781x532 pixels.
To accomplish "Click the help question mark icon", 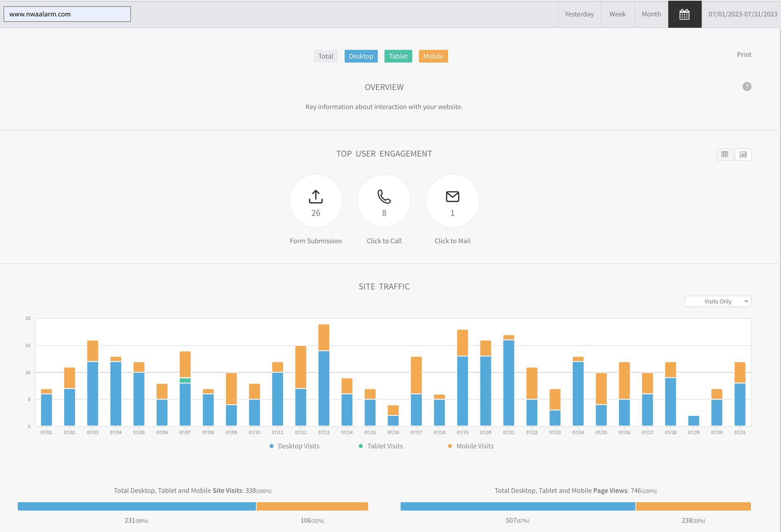I will 747,87.
